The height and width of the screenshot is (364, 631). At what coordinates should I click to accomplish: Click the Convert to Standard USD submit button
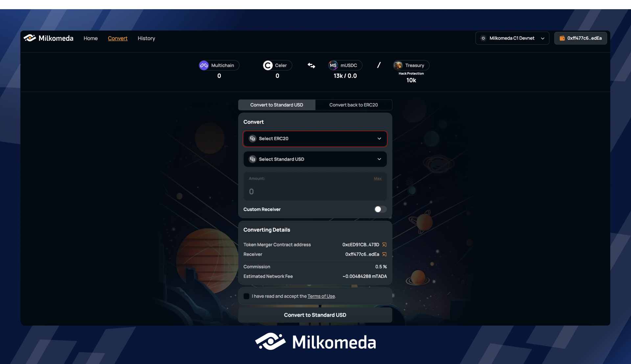coord(315,315)
